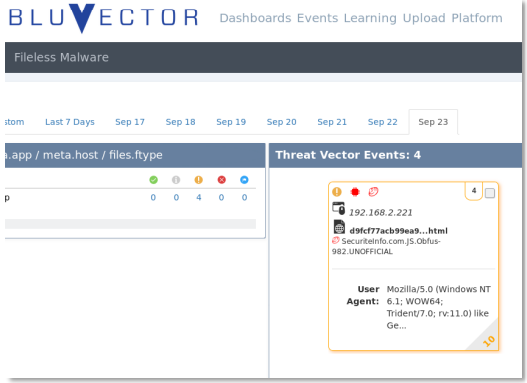This screenshot has width=527, height=383.
Task: Select the Last 7 Days tab
Action: 70,122
